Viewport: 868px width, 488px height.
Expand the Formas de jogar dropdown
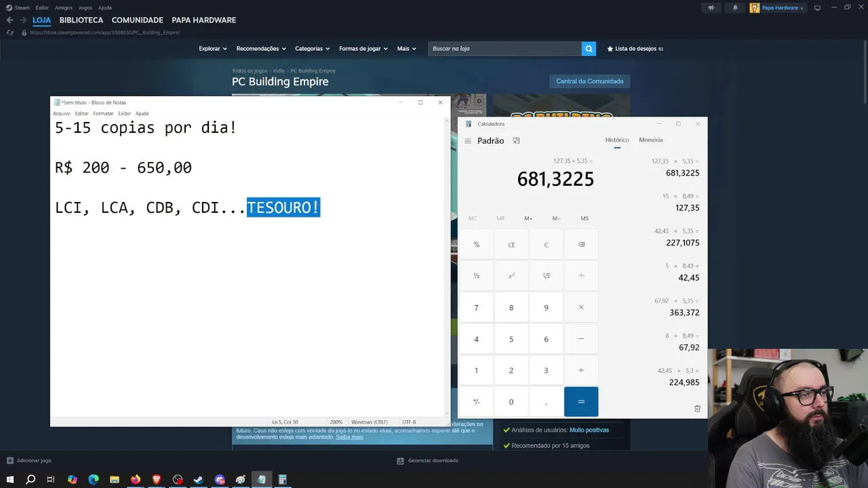363,49
